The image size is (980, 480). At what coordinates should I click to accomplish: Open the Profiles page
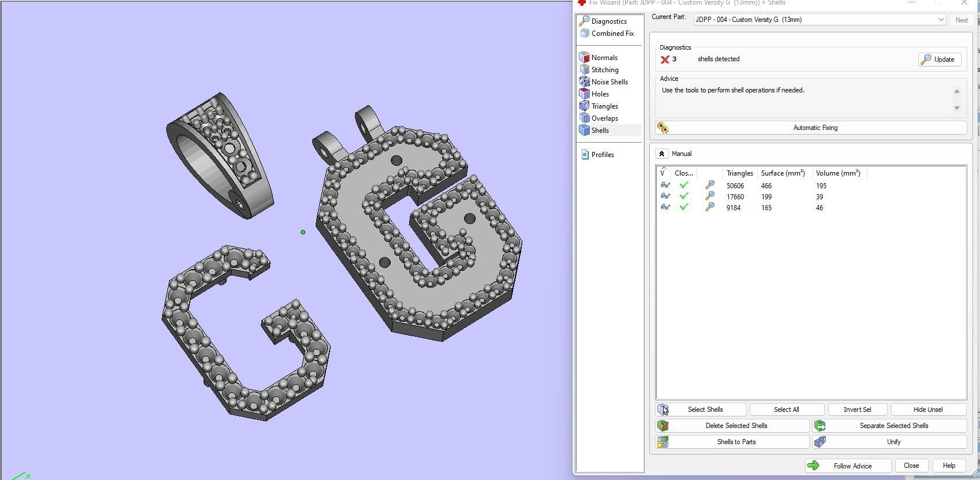603,155
